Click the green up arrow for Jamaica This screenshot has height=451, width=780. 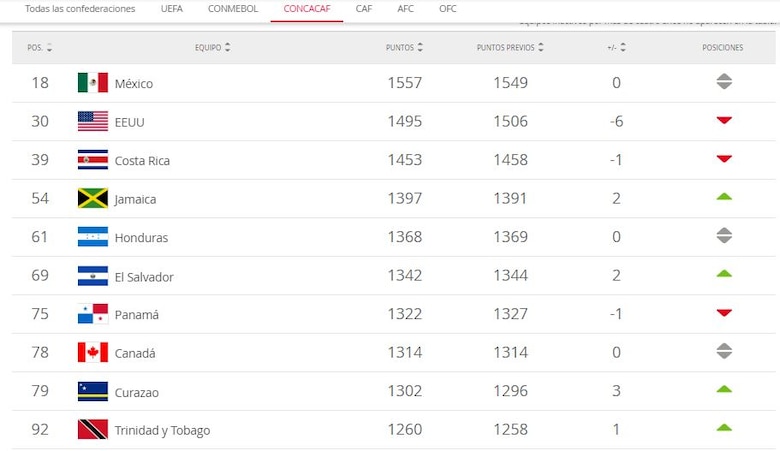click(x=724, y=197)
